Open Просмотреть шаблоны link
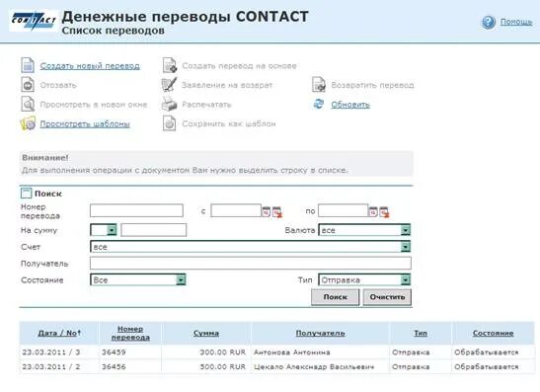This screenshot has width=540, height=392. click(x=85, y=123)
